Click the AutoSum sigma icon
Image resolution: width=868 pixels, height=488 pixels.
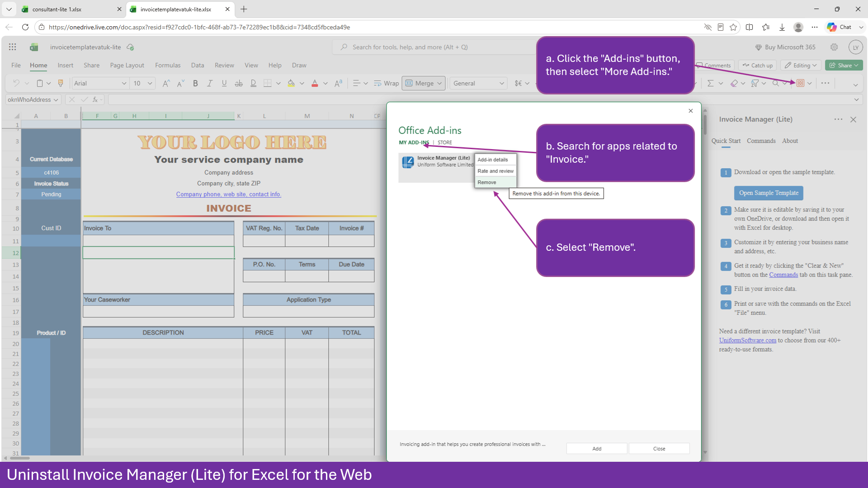point(710,83)
